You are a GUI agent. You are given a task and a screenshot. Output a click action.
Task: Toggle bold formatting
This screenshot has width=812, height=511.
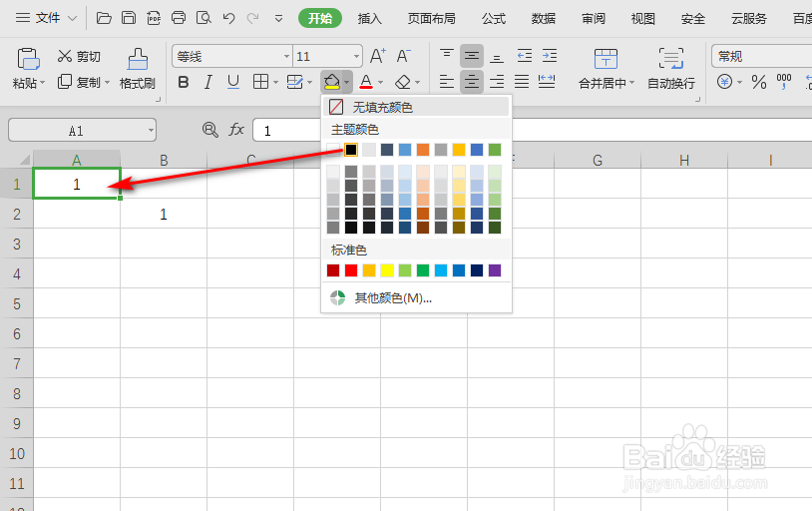click(x=184, y=82)
